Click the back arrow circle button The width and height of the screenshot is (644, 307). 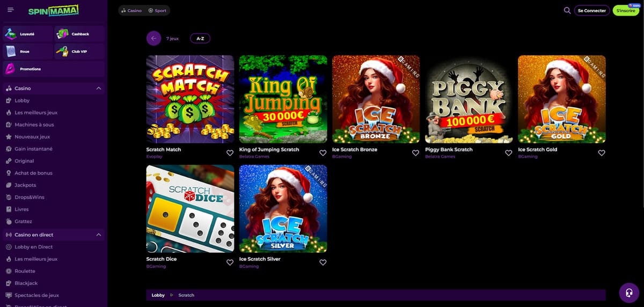pos(153,38)
